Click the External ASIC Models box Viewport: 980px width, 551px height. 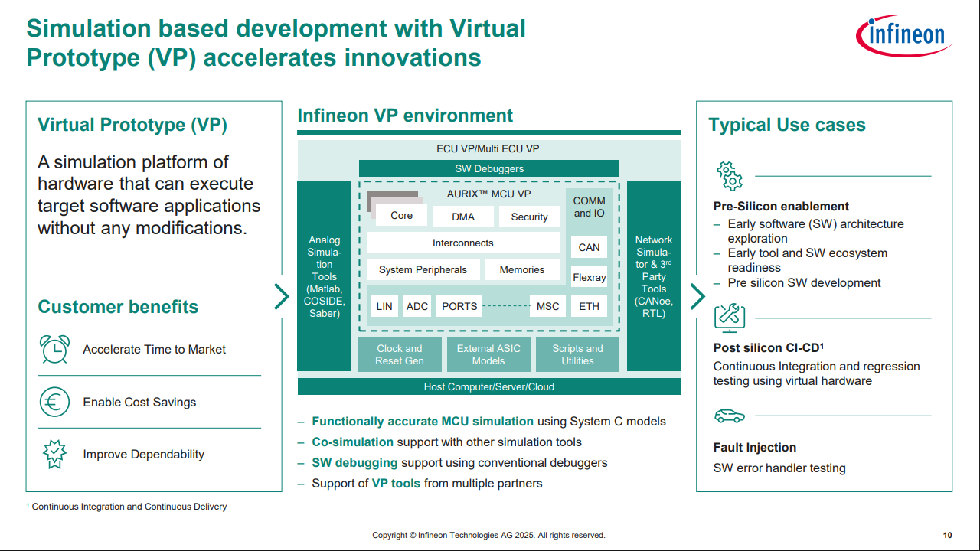488,354
